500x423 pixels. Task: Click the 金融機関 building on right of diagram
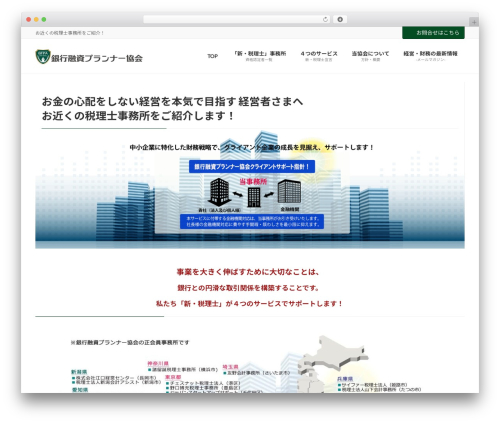pyautogui.click(x=289, y=192)
